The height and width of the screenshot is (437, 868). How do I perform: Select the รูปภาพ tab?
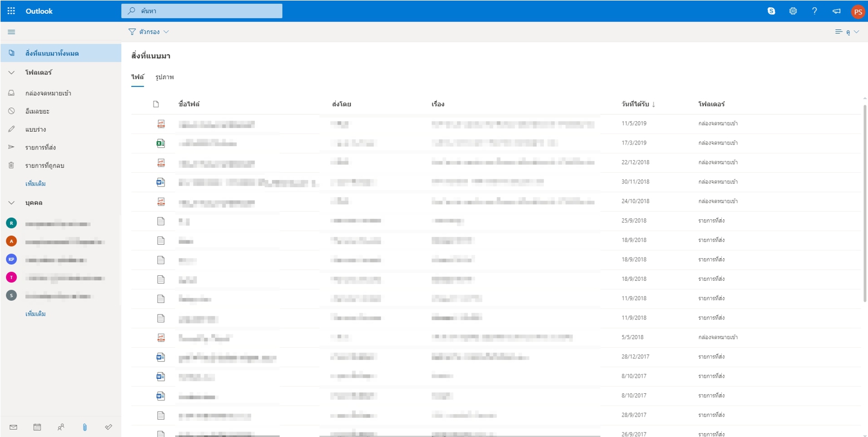click(x=165, y=77)
